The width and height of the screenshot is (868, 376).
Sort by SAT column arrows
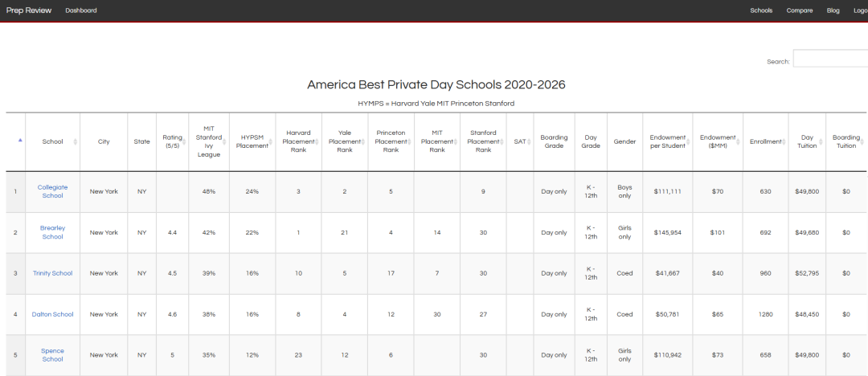[529, 141]
